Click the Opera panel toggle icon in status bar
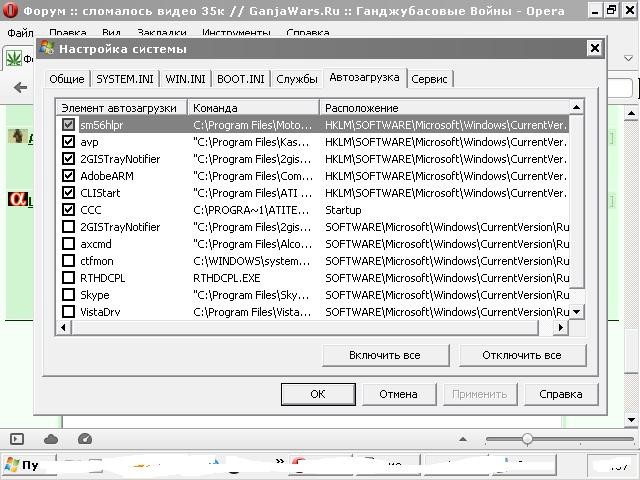640x480 pixels. tap(17, 439)
